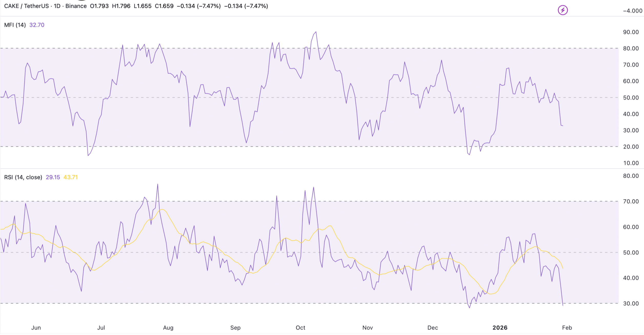Click the 30.00 label on RSI scale
The width and height of the screenshot is (644, 335).
point(631,303)
